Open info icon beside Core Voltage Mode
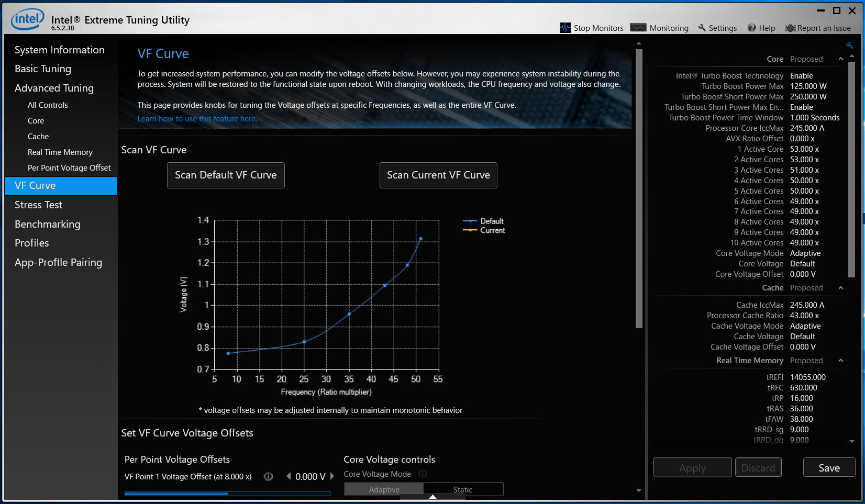This screenshot has height=504, width=865. pyautogui.click(x=423, y=474)
